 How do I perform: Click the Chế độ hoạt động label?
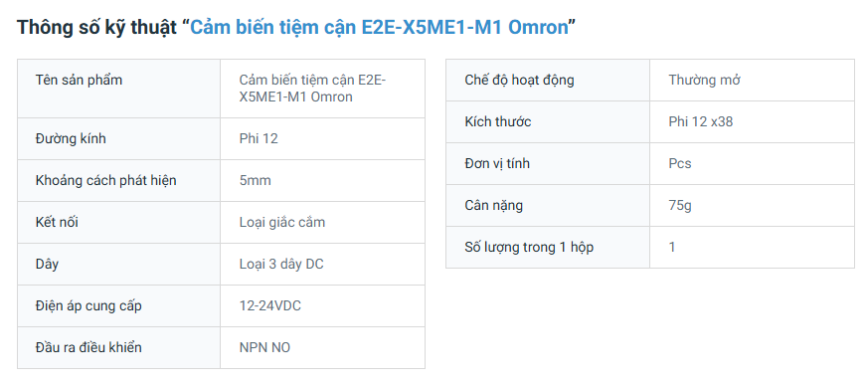click(520, 80)
